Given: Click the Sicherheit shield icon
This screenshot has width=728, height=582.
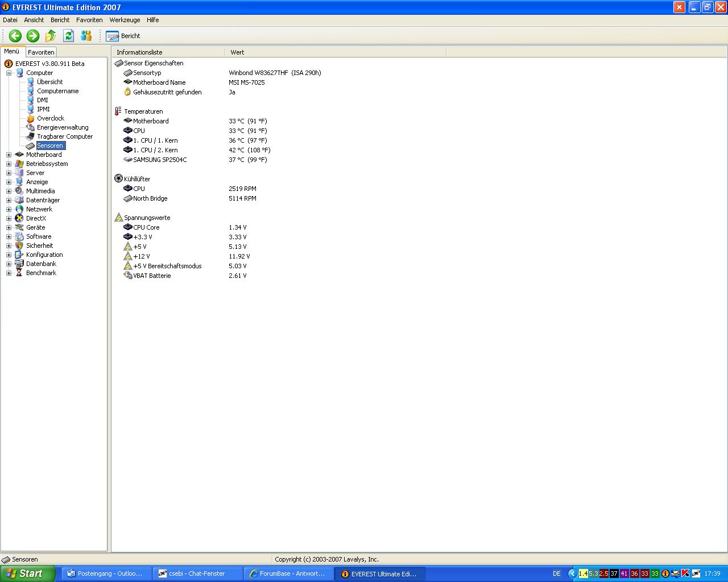Looking at the screenshot, I should [x=19, y=246].
